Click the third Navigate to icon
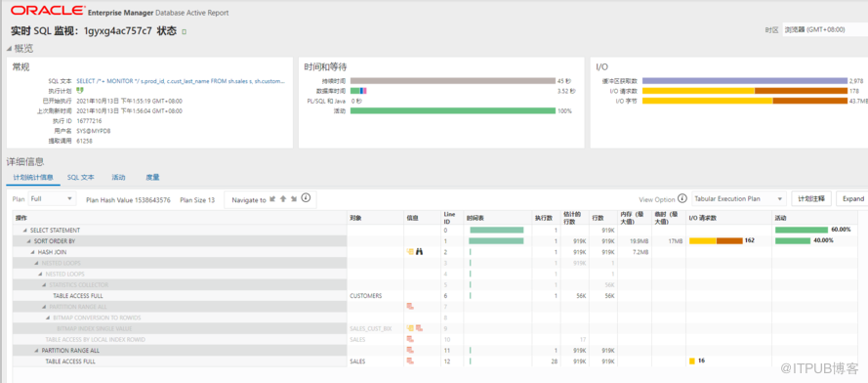Screen dimensions: 868x383 coord(293,199)
